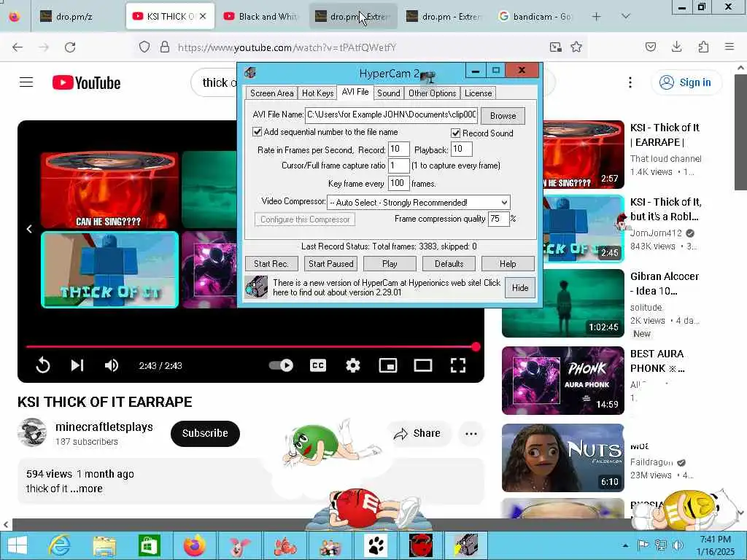Enter fullscreen with the fullscreen icon
747x560 pixels.
458,365
